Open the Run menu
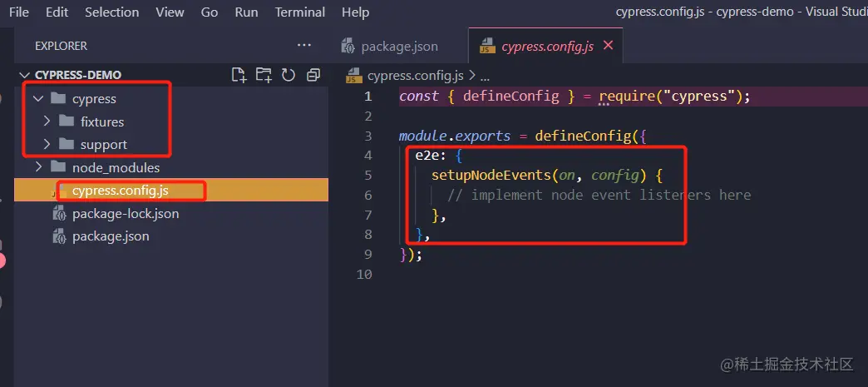The height and width of the screenshot is (387, 868). tap(246, 12)
